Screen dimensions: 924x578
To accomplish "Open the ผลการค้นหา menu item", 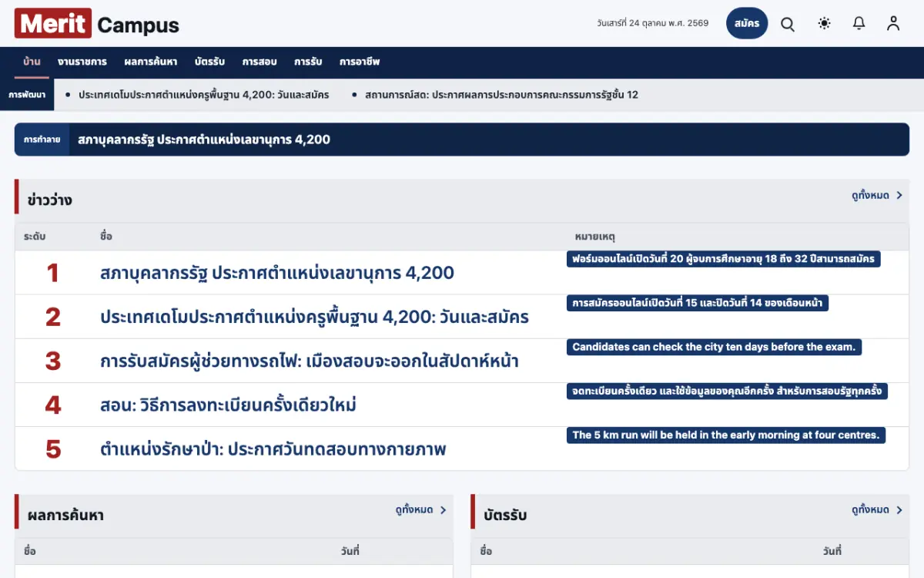I will (x=151, y=62).
